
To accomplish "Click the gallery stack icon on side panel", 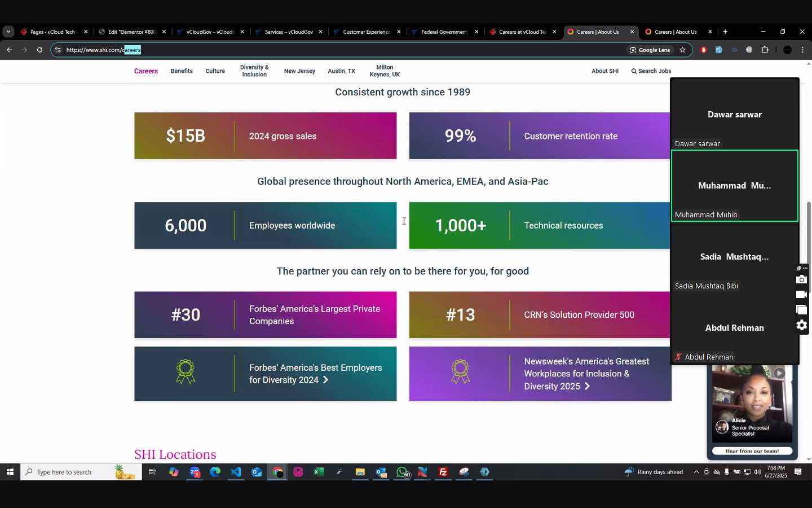I will 801,310.
